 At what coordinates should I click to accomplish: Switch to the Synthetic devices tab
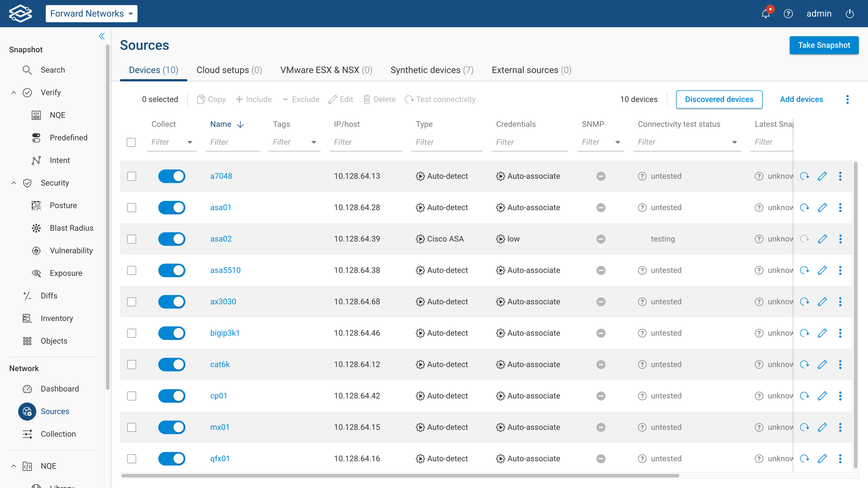coord(432,70)
